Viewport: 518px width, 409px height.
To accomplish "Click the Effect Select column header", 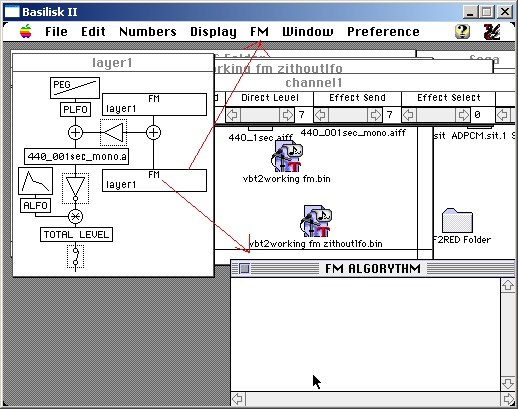I will coord(449,98).
